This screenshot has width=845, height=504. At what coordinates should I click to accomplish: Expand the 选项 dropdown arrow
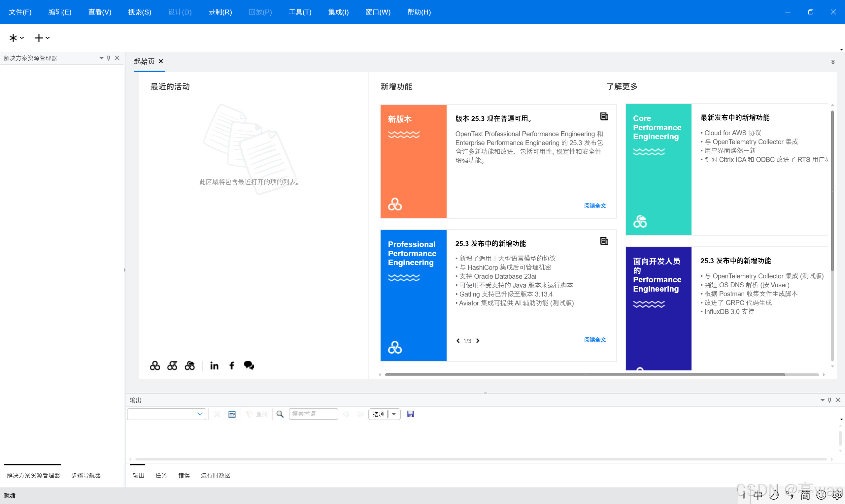click(x=394, y=414)
